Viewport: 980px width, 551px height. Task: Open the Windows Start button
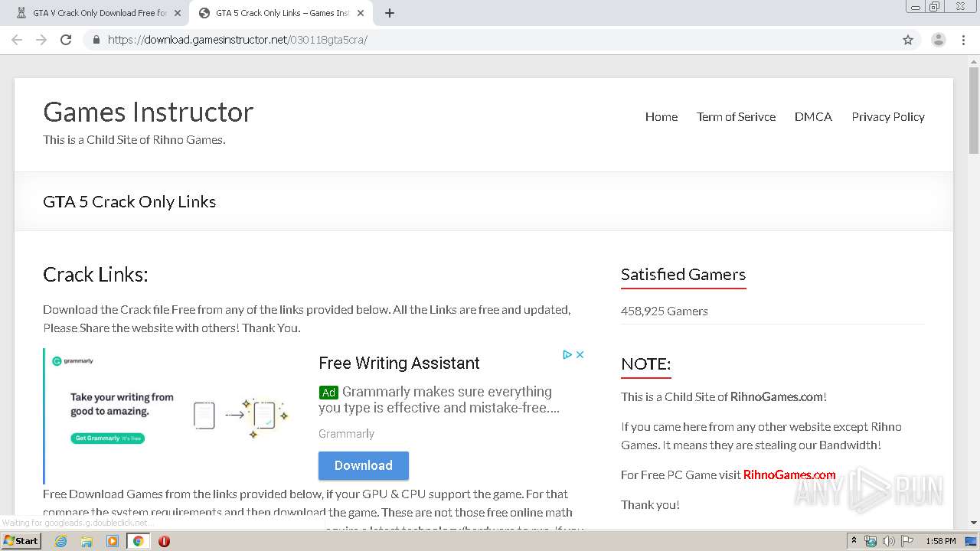click(x=21, y=540)
